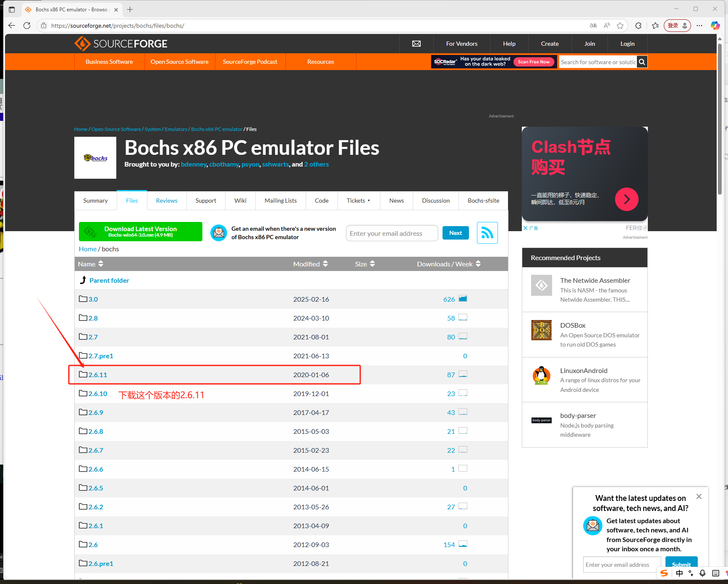Click the microphone icon in IME toolbar

coord(702,573)
